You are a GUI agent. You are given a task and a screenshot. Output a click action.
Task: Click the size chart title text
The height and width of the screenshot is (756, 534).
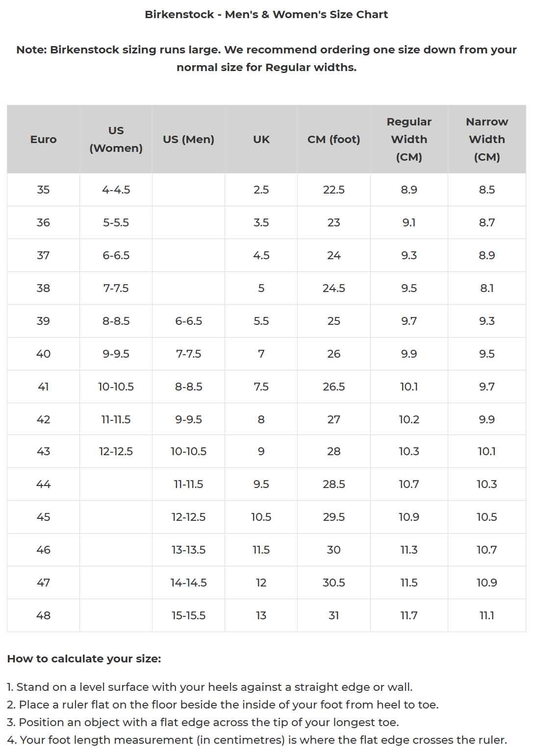(266, 15)
